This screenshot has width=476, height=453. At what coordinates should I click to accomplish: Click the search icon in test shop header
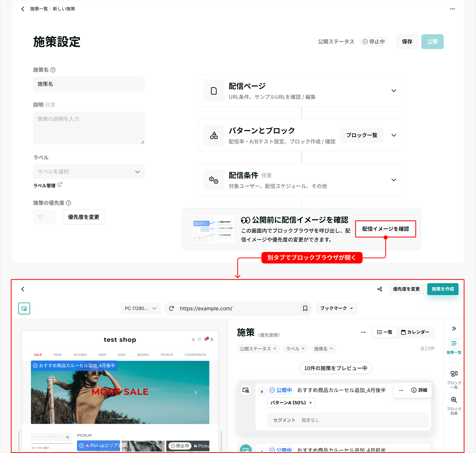212,339
